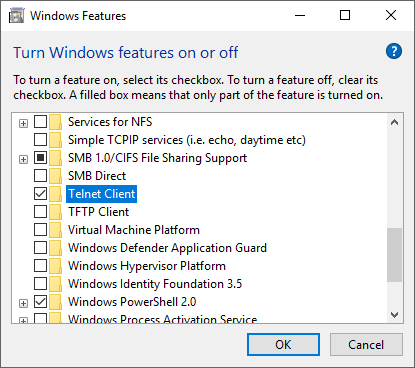The height and width of the screenshot is (368, 415).
Task: Select Windows Process Activation Service label
Action: pos(163,319)
